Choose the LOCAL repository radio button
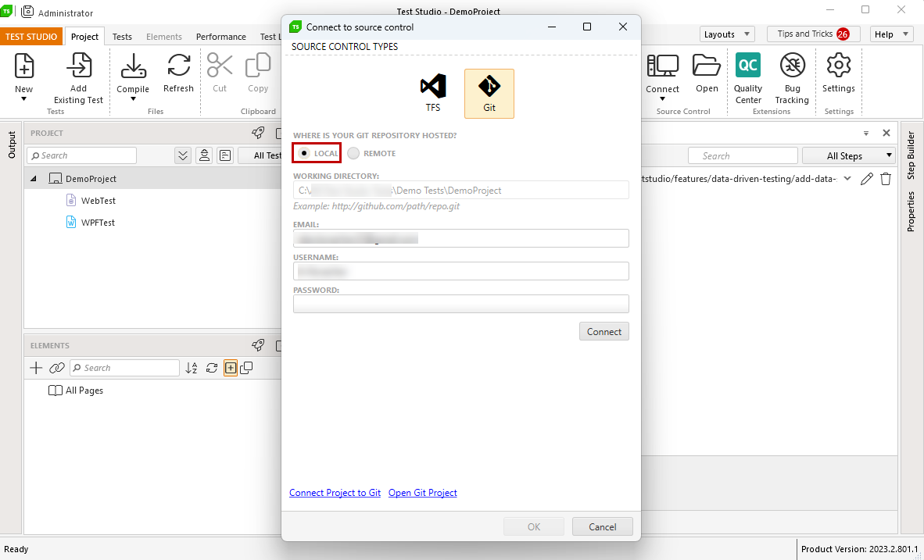Image resolution: width=924 pixels, height=560 pixels. tap(304, 153)
